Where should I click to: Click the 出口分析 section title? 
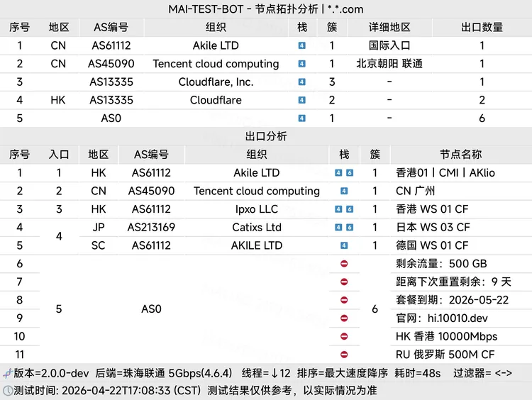[266, 136]
